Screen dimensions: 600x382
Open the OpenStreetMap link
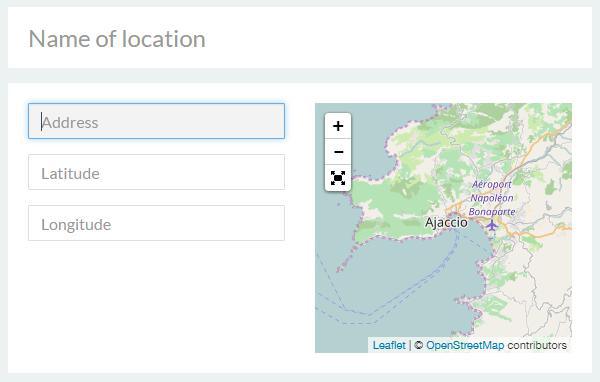click(465, 345)
